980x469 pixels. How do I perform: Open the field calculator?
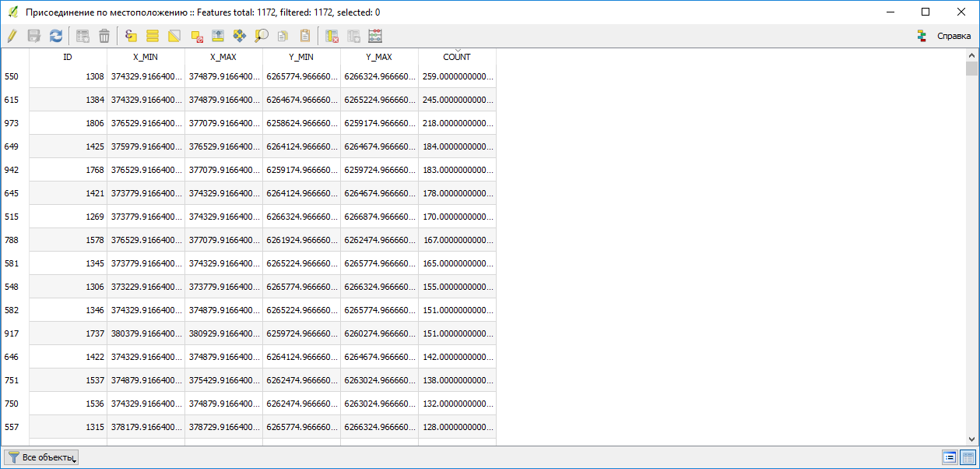pos(376,36)
